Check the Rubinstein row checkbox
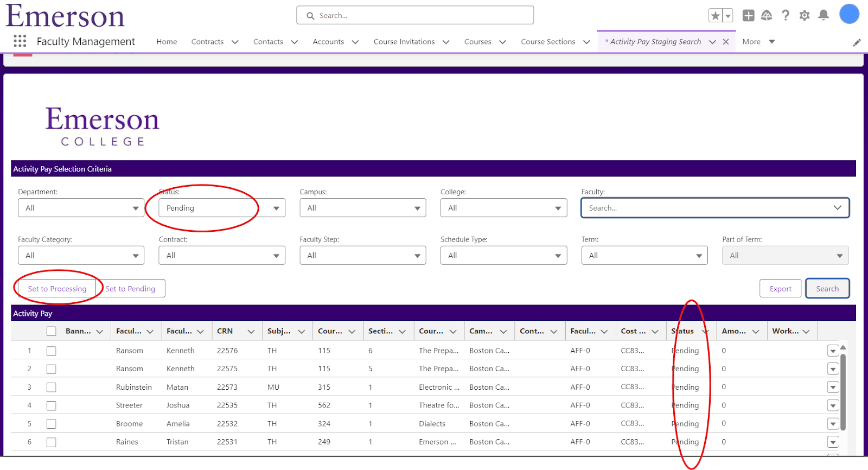The image size is (868, 470). (52, 388)
